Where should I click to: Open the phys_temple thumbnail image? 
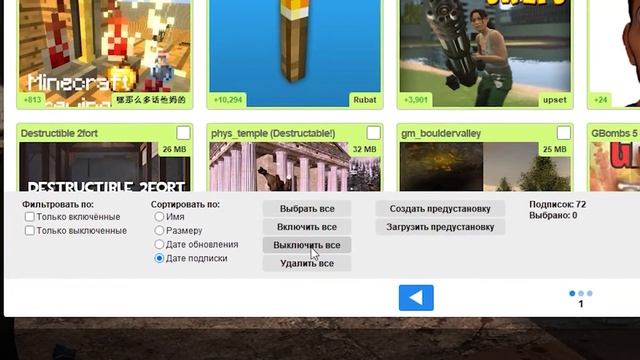(295, 167)
